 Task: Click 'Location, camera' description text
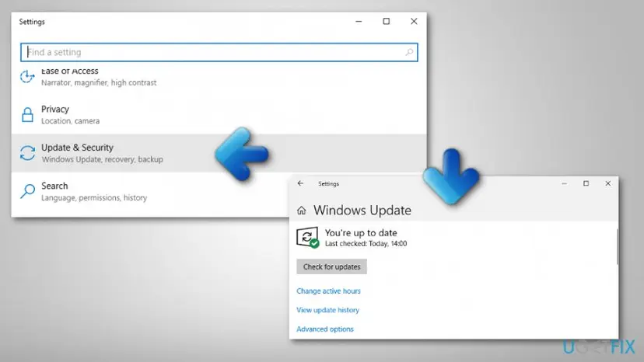(x=70, y=121)
